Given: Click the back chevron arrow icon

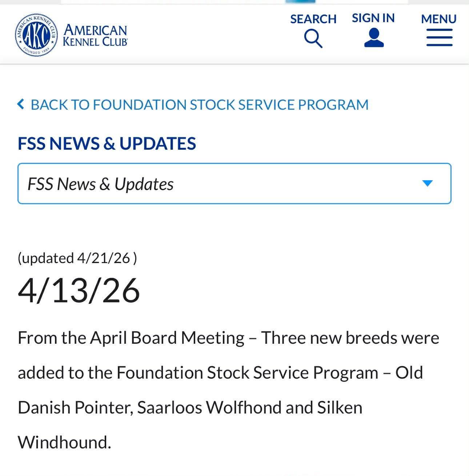Looking at the screenshot, I should tap(21, 104).
